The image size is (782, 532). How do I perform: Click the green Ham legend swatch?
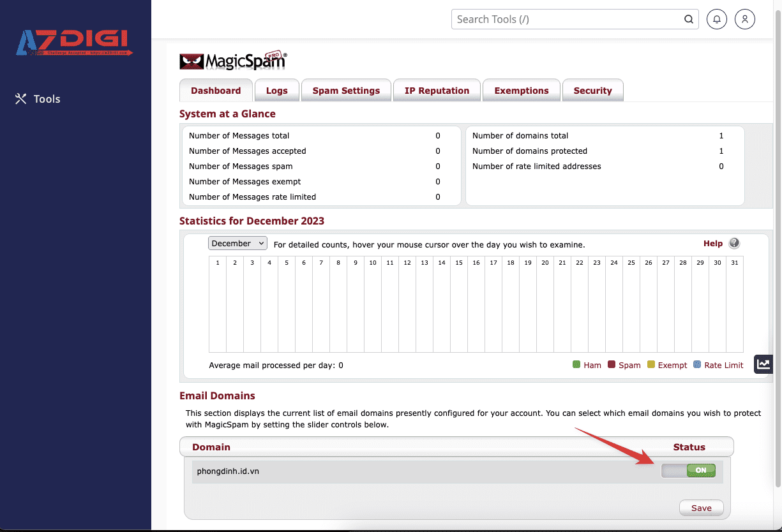576,365
